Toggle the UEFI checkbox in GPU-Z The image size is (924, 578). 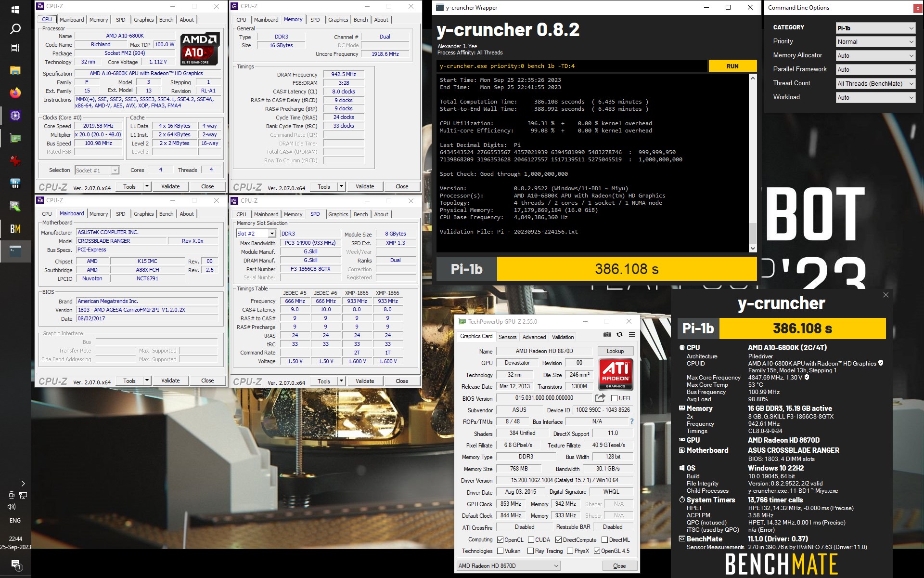click(x=614, y=398)
